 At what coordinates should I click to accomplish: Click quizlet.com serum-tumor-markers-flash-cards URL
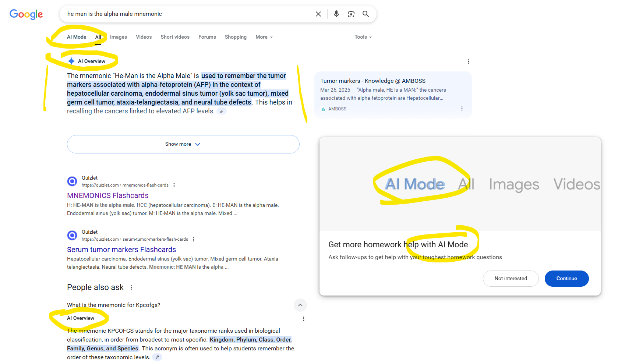click(x=135, y=239)
